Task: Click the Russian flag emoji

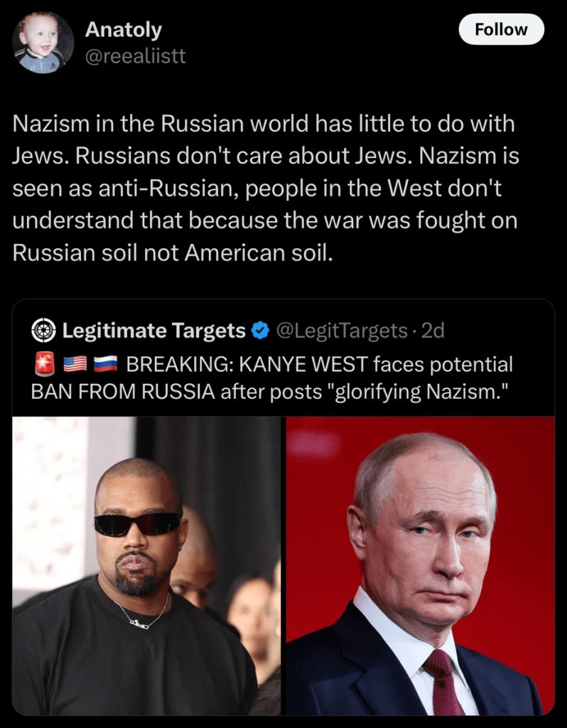Action: pyautogui.click(x=105, y=364)
